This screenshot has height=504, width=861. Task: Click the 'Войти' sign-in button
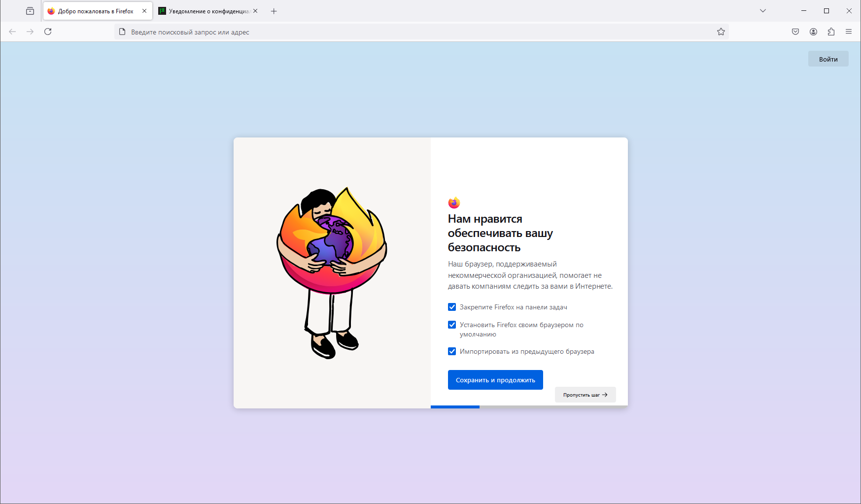(x=828, y=59)
